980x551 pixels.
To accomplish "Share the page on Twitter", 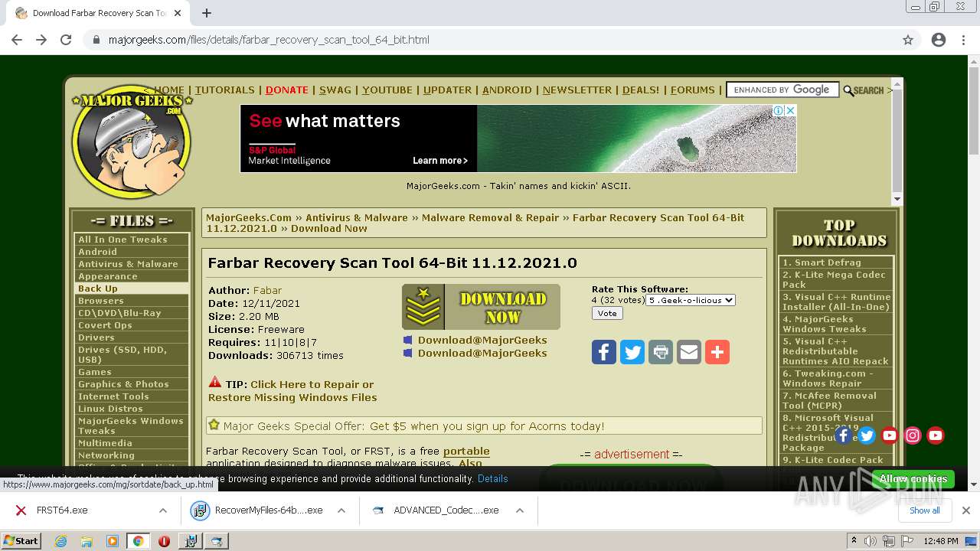I will point(632,352).
